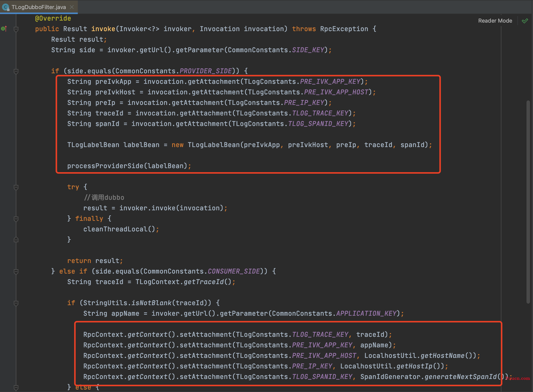Click fold end marker at finally closing brace
This screenshot has width=533, height=392.
(x=16, y=240)
